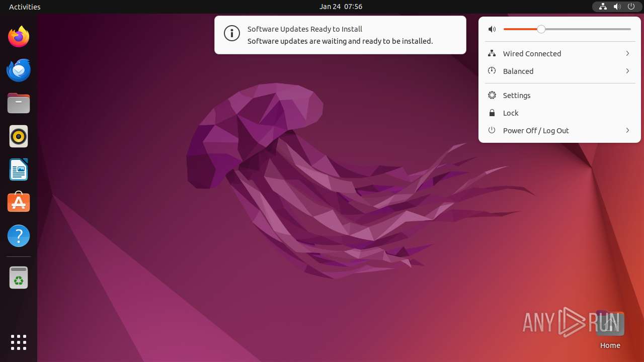Screen dimensions: 644x362
Task: Open the clock showing Jan 24 07:56
Action: (x=341, y=7)
